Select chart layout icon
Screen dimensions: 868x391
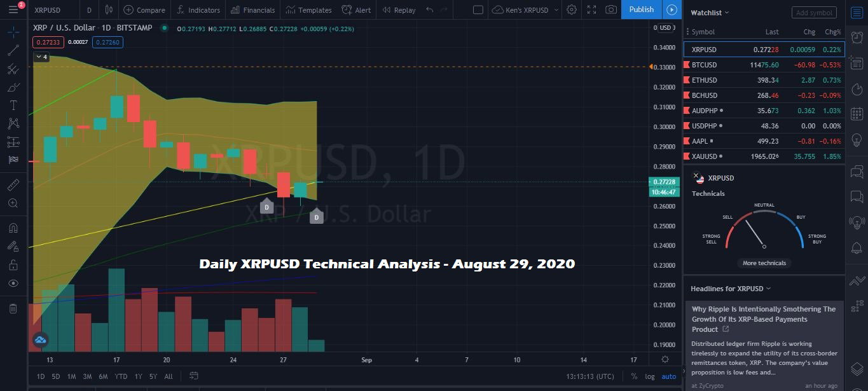coord(478,10)
